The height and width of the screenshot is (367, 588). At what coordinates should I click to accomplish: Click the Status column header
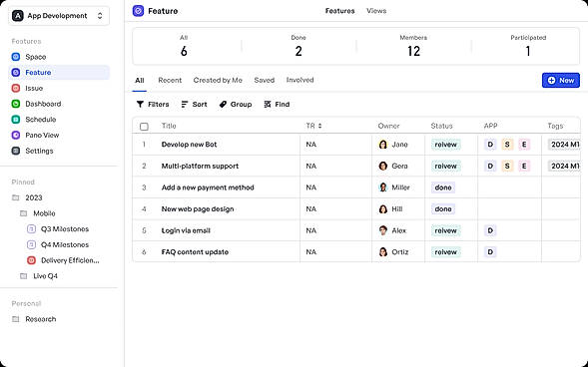pyautogui.click(x=441, y=126)
